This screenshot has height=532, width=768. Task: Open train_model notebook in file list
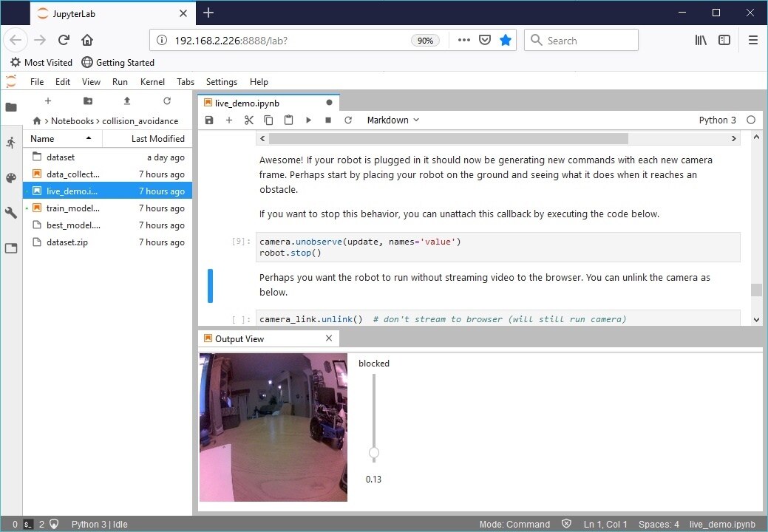72,208
